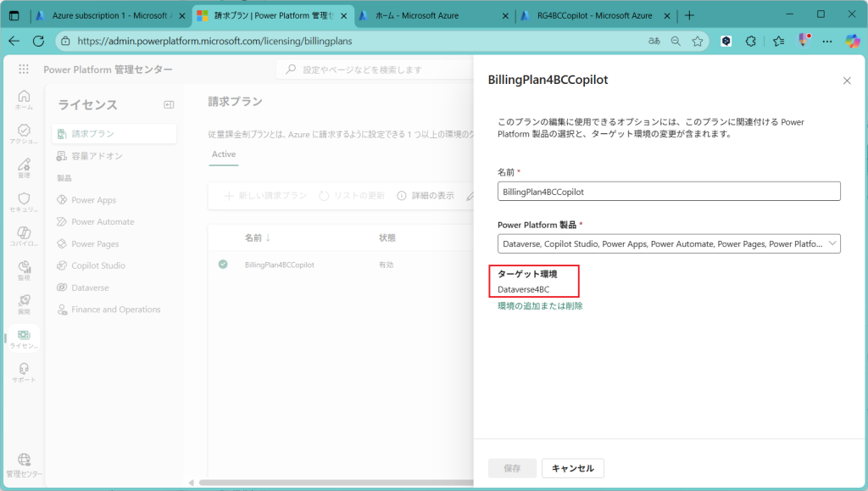Open the Deployment sidebar icon
868x491 pixels.
(x=24, y=304)
